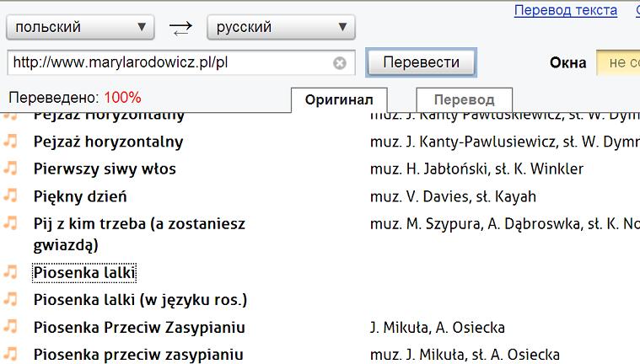Click the note icon beside lowercase Piosenka przeciw zasypianiu
Viewport: 640px width, 364px height.
[11, 354]
